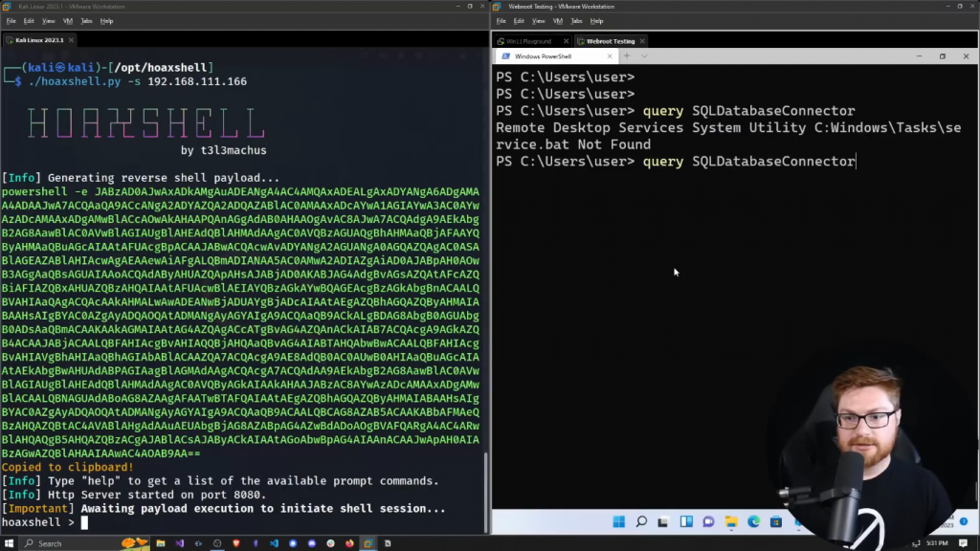Open Edit menu in Kali Linux VMware window
980x551 pixels.
[x=29, y=21]
